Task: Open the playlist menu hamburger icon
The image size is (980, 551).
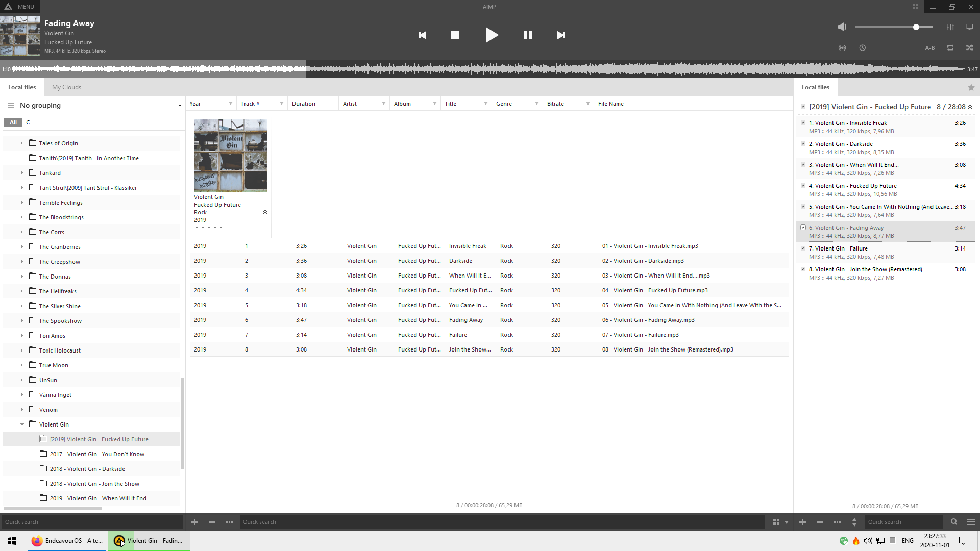Action: tap(971, 522)
